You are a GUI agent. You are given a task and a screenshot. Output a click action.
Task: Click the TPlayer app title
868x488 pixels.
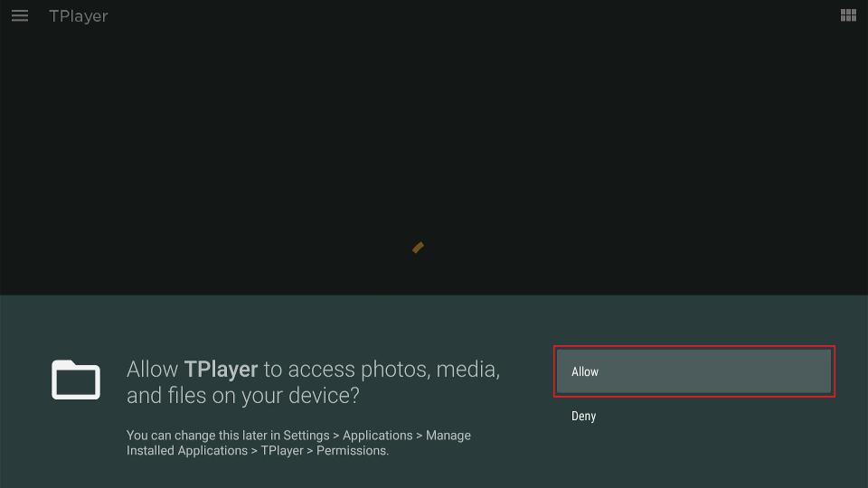pyautogui.click(x=79, y=16)
